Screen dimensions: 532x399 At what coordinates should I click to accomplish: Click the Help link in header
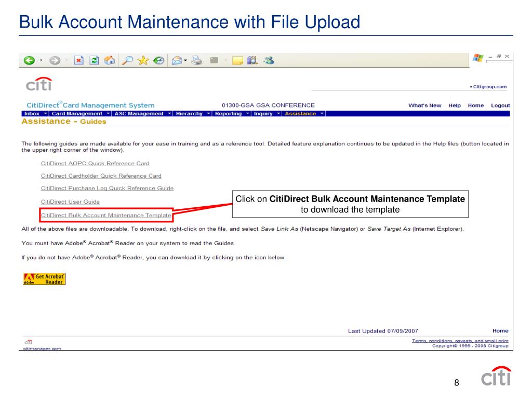click(x=455, y=105)
